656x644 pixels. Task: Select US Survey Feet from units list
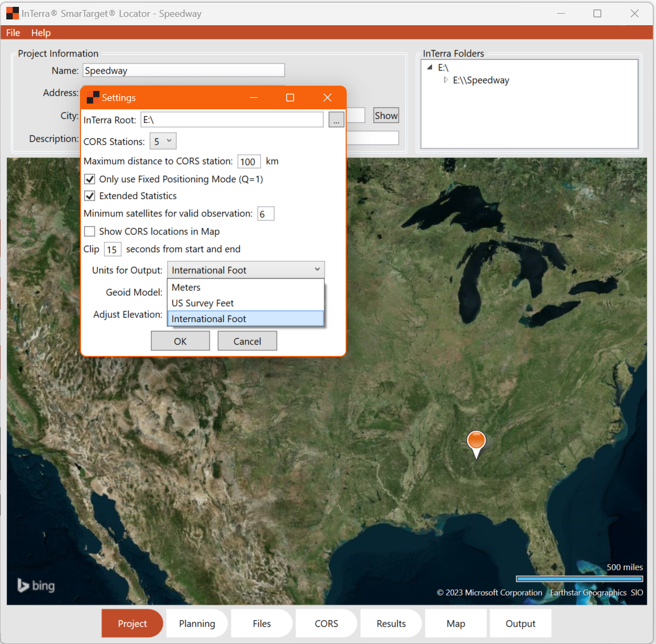click(203, 303)
